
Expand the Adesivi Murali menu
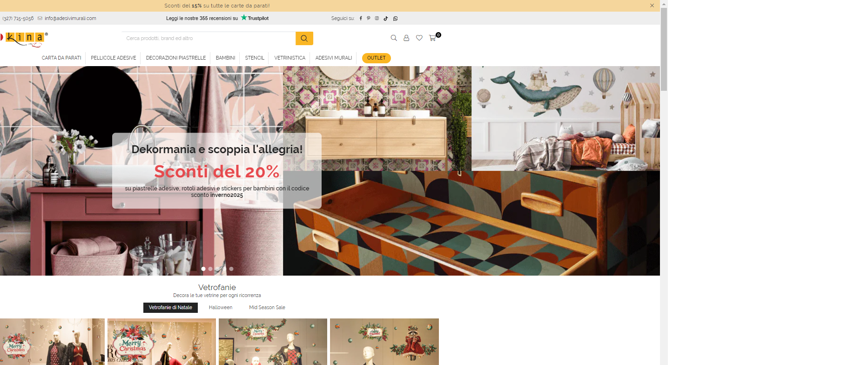[334, 58]
